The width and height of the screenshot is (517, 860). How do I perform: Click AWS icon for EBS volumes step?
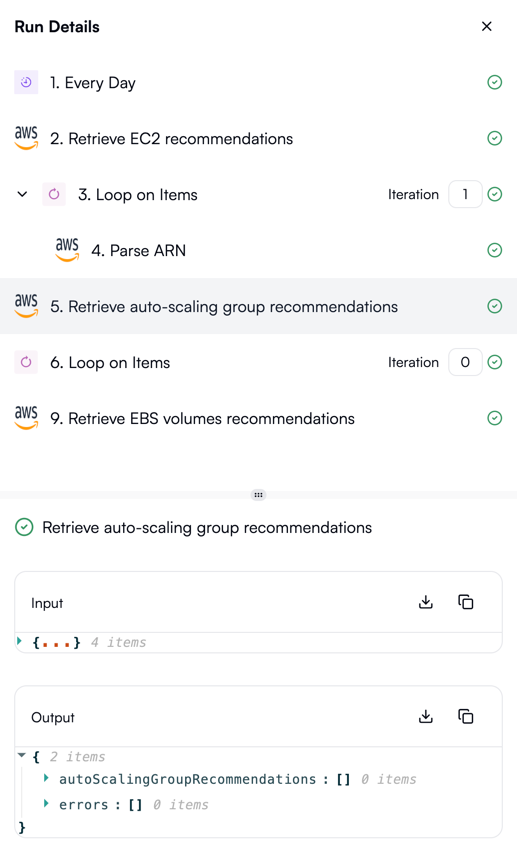click(x=26, y=418)
